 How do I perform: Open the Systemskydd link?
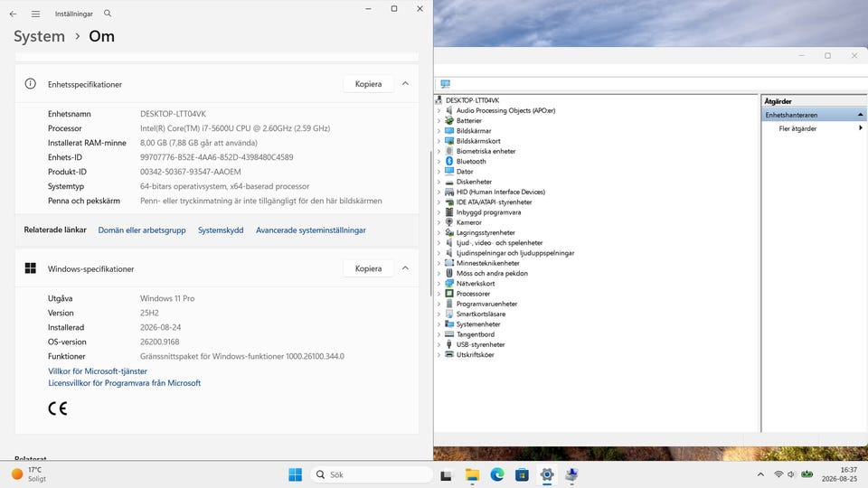coord(221,230)
